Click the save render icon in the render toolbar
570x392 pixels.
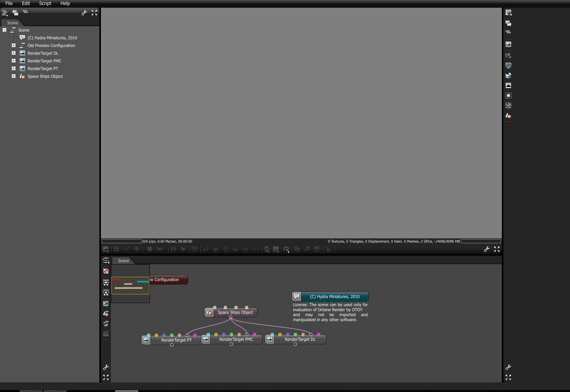click(x=307, y=250)
